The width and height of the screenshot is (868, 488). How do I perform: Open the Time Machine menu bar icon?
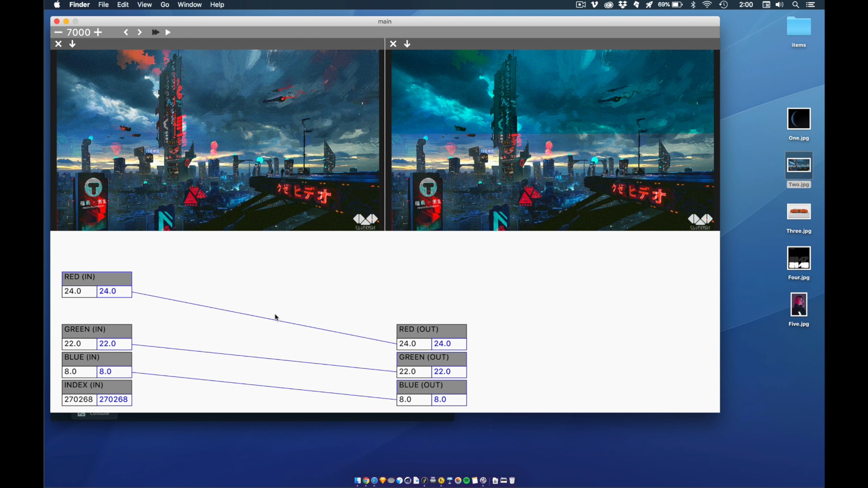(723, 5)
